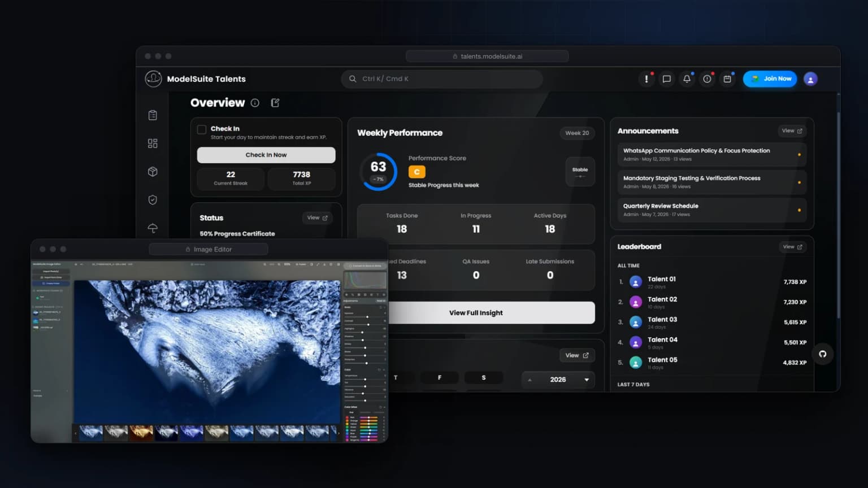The width and height of the screenshot is (868, 488).
Task: Click the info icon next to Overview
Action: click(255, 103)
